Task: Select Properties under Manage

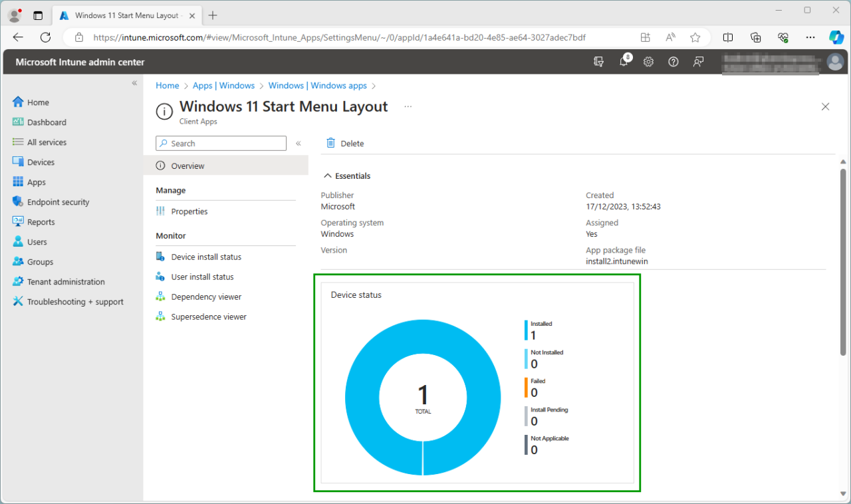Action: [x=189, y=211]
